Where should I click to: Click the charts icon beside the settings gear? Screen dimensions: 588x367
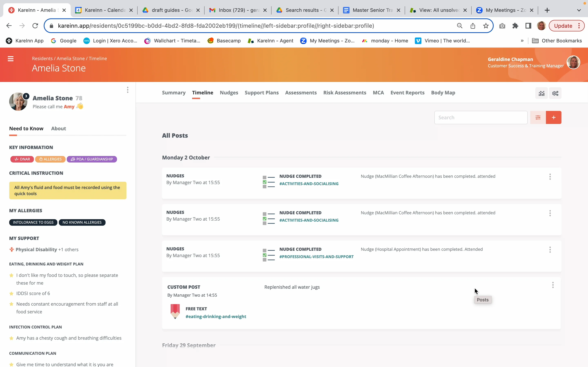pyautogui.click(x=541, y=93)
